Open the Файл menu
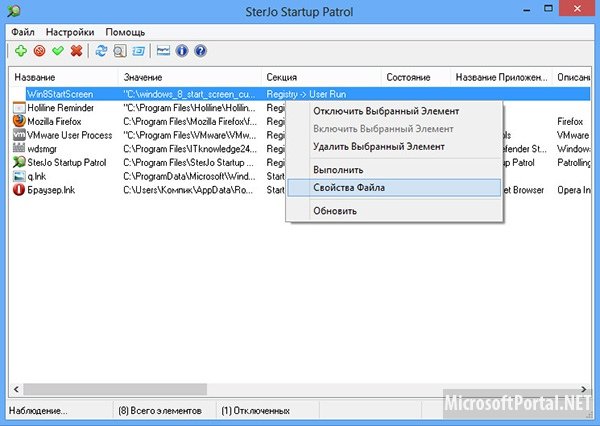This screenshot has height=426, width=600. point(23,32)
